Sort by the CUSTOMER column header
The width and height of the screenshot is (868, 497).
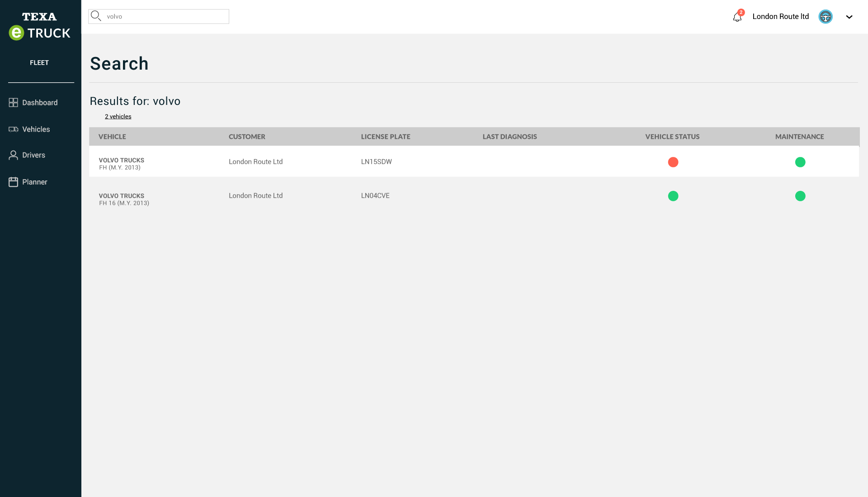tap(247, 137)
